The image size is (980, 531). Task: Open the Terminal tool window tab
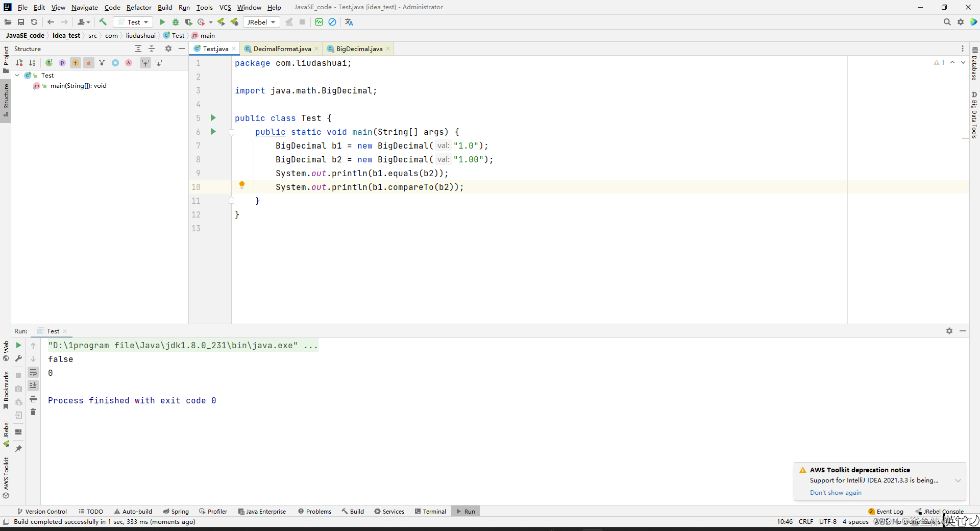[x=430, y=511]
